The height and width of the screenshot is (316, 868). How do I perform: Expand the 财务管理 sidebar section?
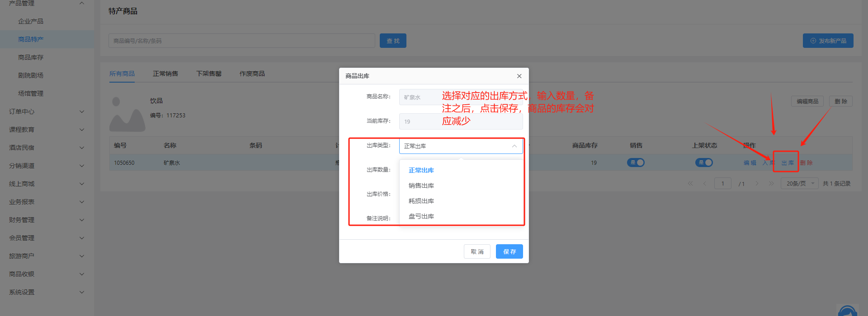[46, 220]
